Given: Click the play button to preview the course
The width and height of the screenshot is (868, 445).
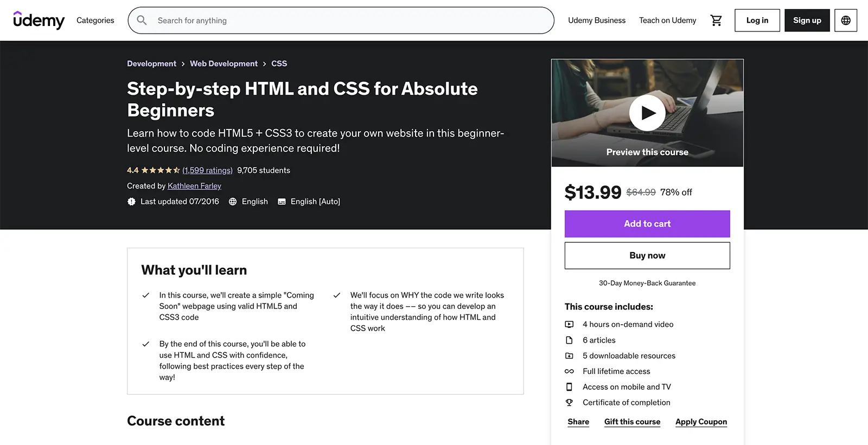Looking at the screenshot, I should (x=647, y=113).
